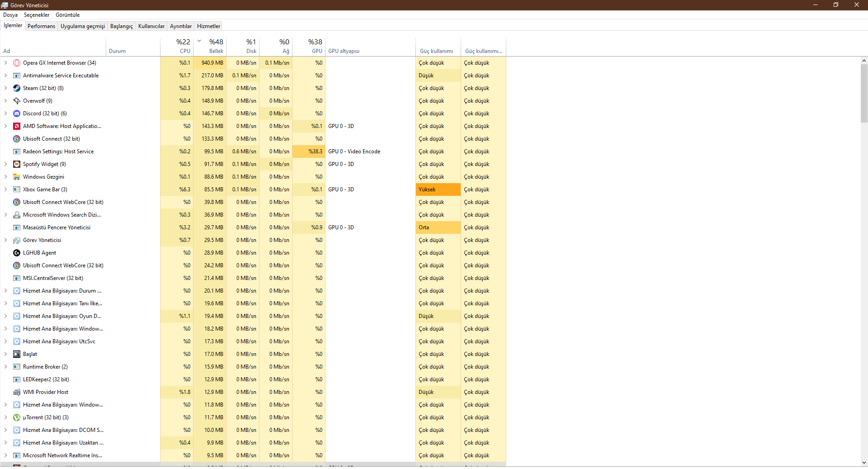Image resolution: width=868 pixels, height=469 pixels.
Task: Click the Overwolf process icon
Action: pos(17,101)
